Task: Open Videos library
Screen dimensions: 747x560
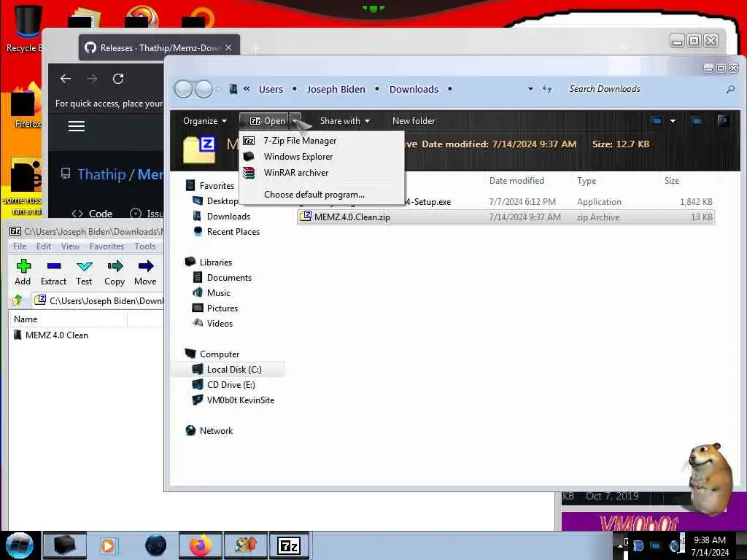Action: coord(220,323)
